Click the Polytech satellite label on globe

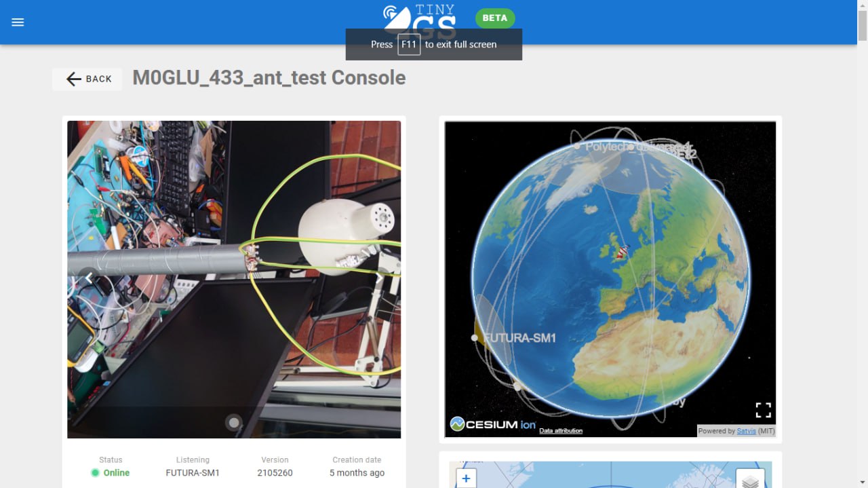coord(607,147)
